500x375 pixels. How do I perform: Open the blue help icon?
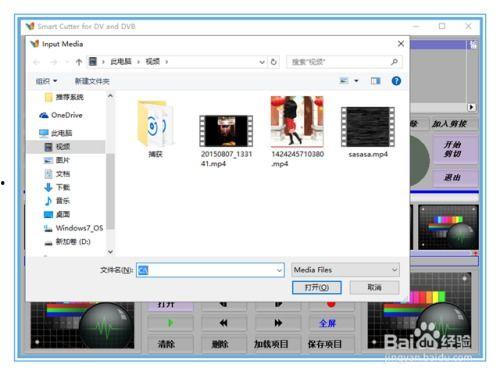396,81
